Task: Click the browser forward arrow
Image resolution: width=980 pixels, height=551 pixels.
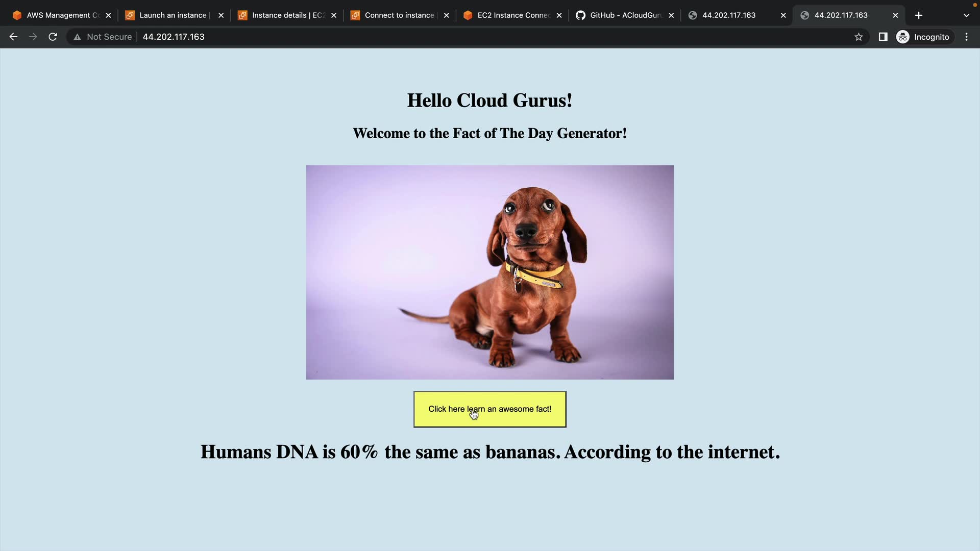Action: [33, 37]
